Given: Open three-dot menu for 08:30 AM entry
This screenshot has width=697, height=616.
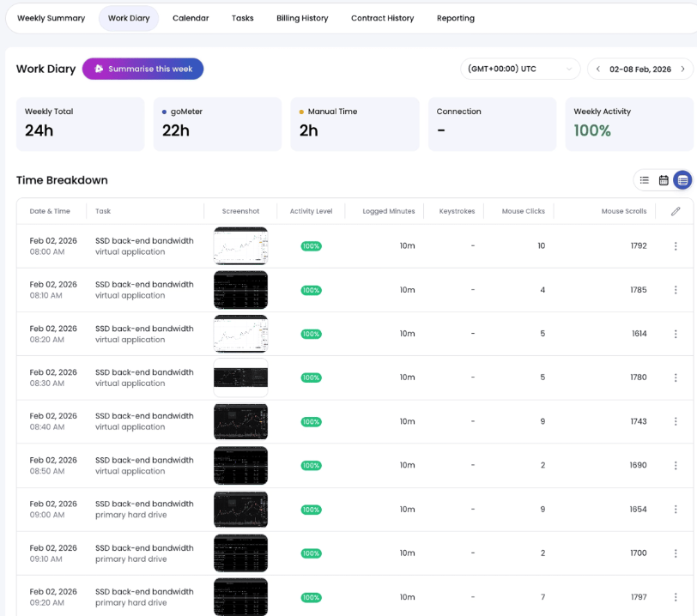Looking at the screenshot, I should 676,377.
